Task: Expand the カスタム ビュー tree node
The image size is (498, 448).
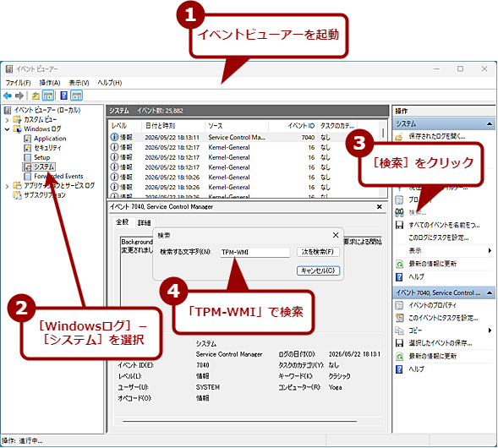Action: click(x=7, y=120)
